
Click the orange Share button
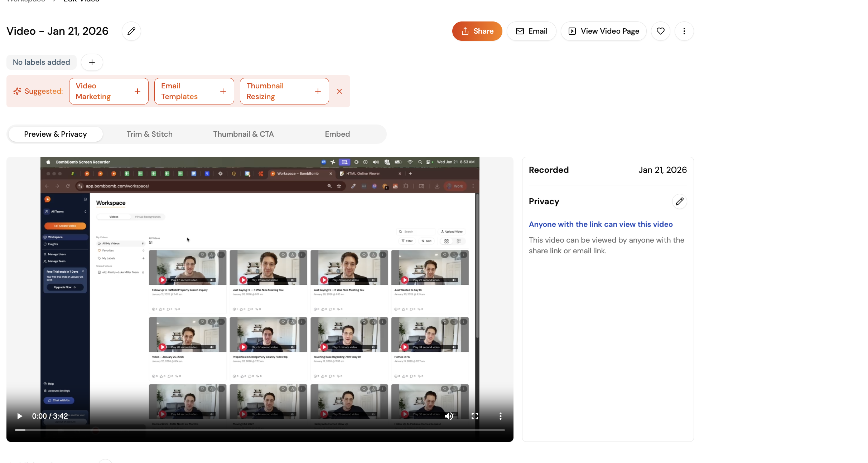(x=477, y=31)
